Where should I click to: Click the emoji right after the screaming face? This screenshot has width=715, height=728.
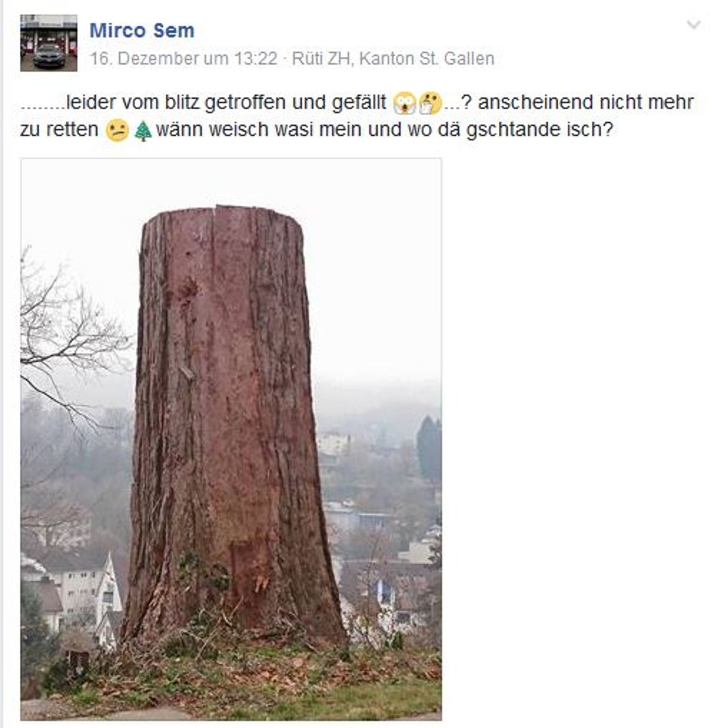[430, 103]
